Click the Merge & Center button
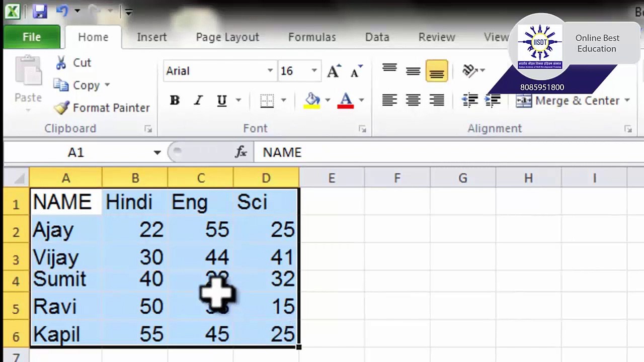 coord(568,101)
